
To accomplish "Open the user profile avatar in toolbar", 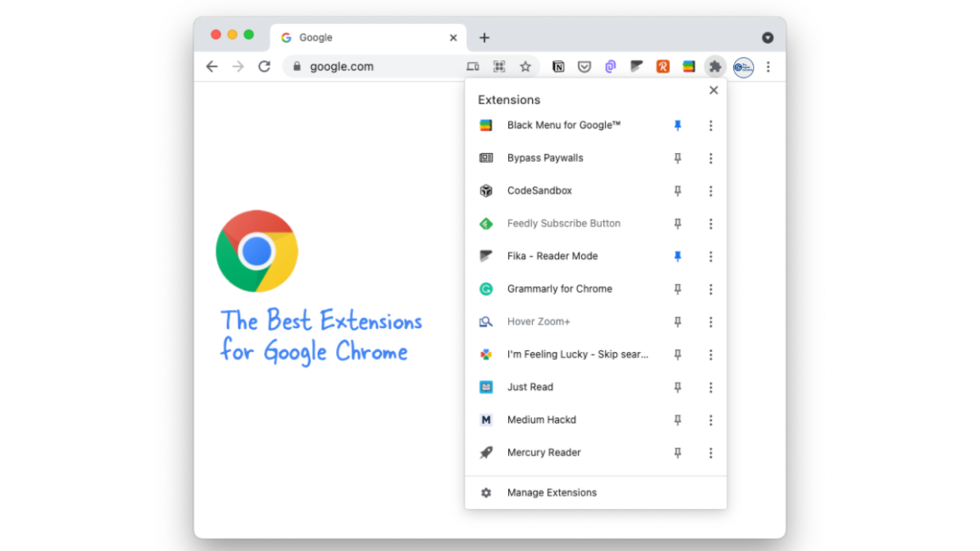I will 743,67.
